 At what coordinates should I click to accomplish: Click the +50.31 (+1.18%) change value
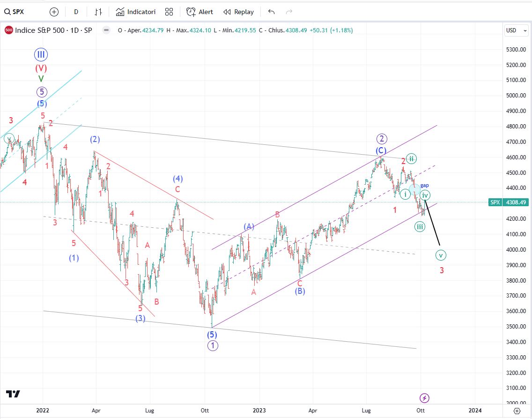[331, 30]
